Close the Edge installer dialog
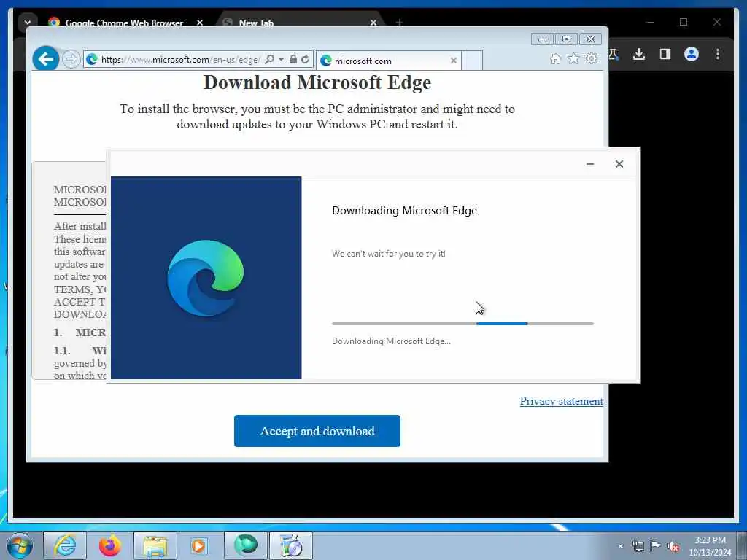747x560 pixels. [x=619, y=164]
